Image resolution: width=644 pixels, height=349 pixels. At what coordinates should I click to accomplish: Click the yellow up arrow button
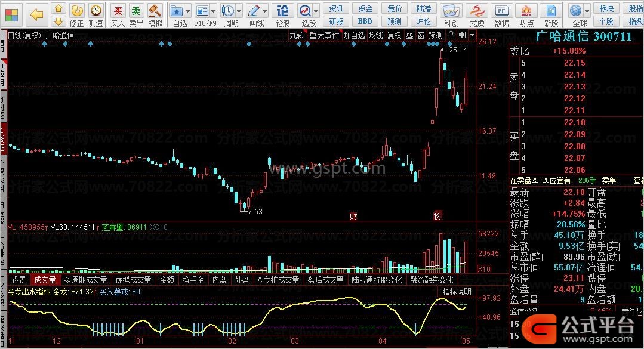click(x=58, y=8)
